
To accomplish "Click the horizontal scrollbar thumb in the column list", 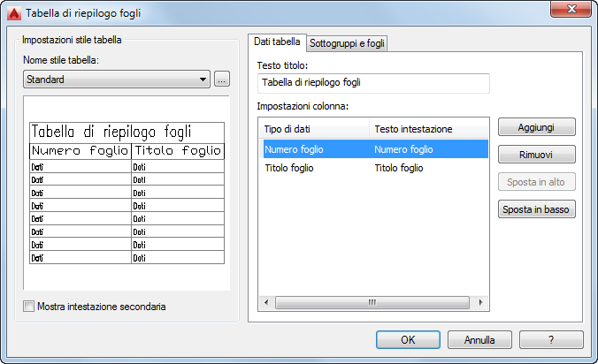I will click(x=372, y=302).
